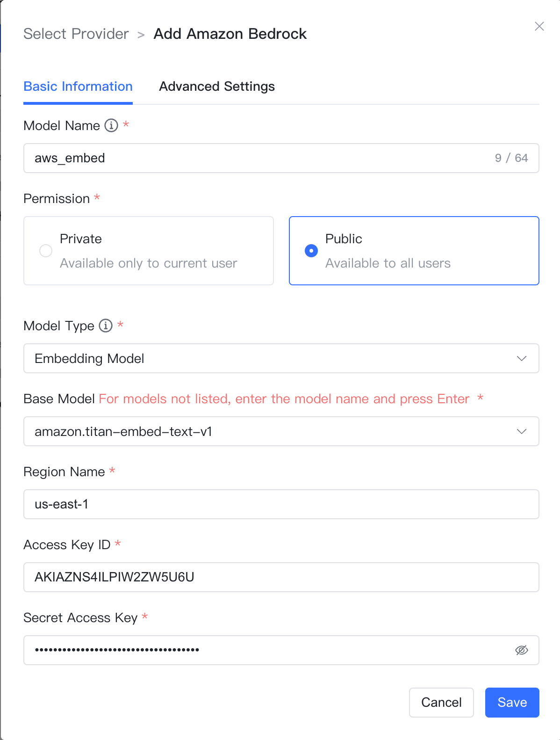Show the Secret Access Key value
The width and height of the screenshot is (560, 740).
(x=522, y=650)
